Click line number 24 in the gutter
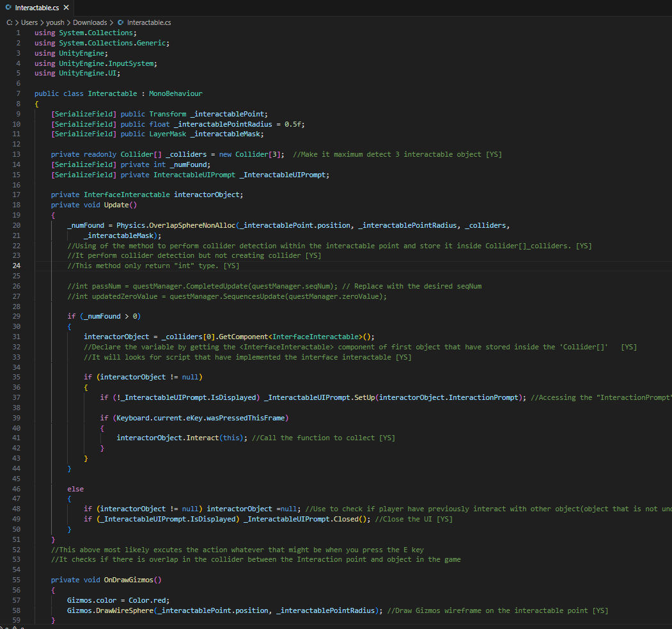The image size is (672, 629). click(x=16, y=266)
